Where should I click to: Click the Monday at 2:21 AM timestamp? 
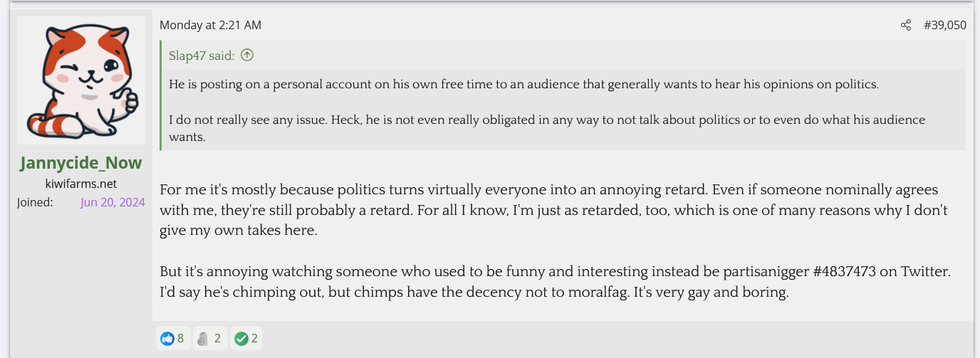click(x=210, y=26)
